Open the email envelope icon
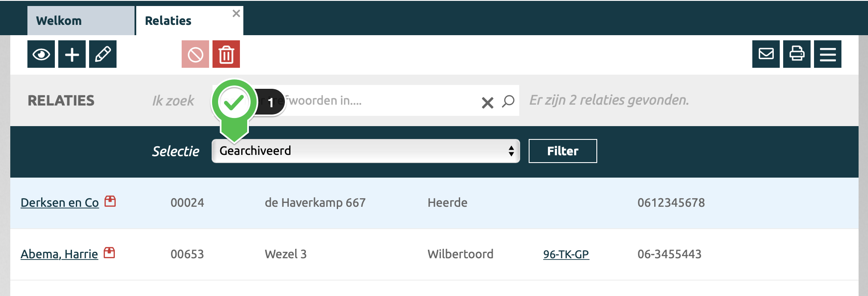868x296 pixels. (766, 54)
